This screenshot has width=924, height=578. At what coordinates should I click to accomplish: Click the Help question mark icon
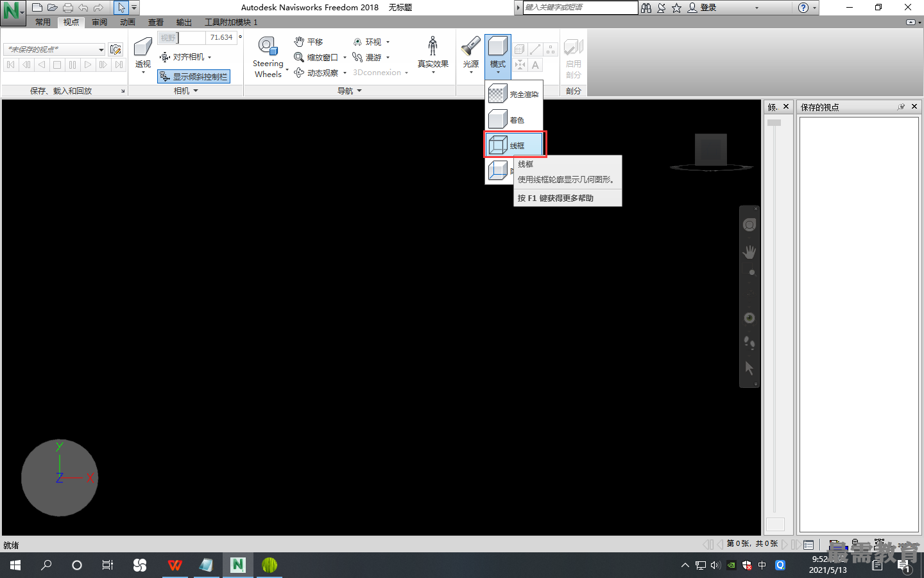pyautogui.click(x=803, y=8)
